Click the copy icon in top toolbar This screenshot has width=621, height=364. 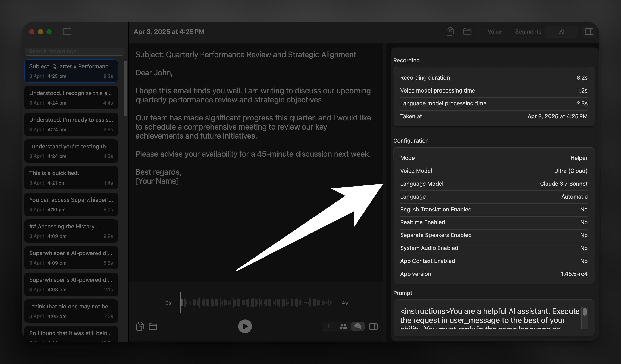[450, 32]
